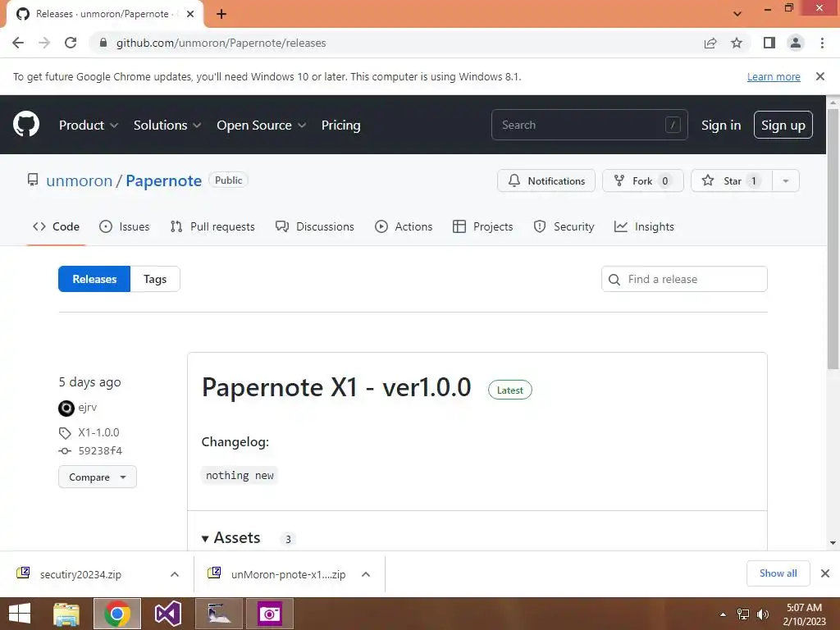Expand the Product menu
The width and height of the screenshot is (840, 630).
[89, 126]
